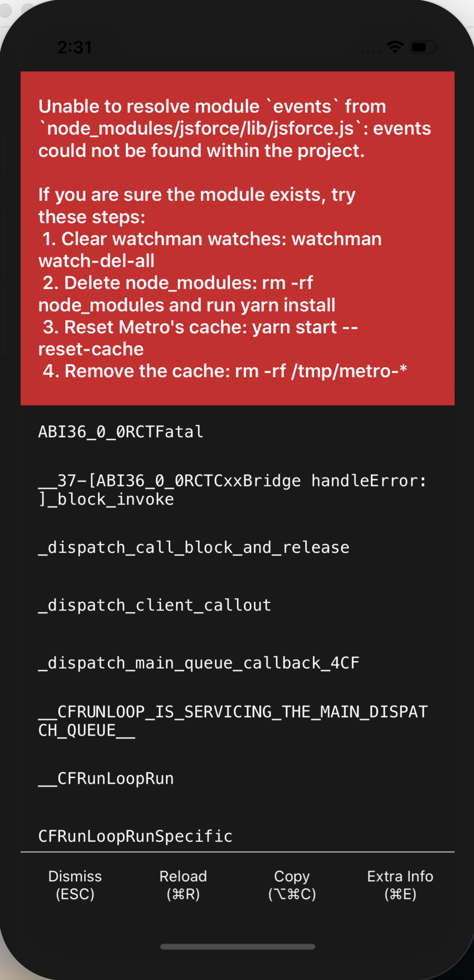474x980 pixels.
Task: Select the _dispatch_call_block_and_release frame
Action: 193,547
